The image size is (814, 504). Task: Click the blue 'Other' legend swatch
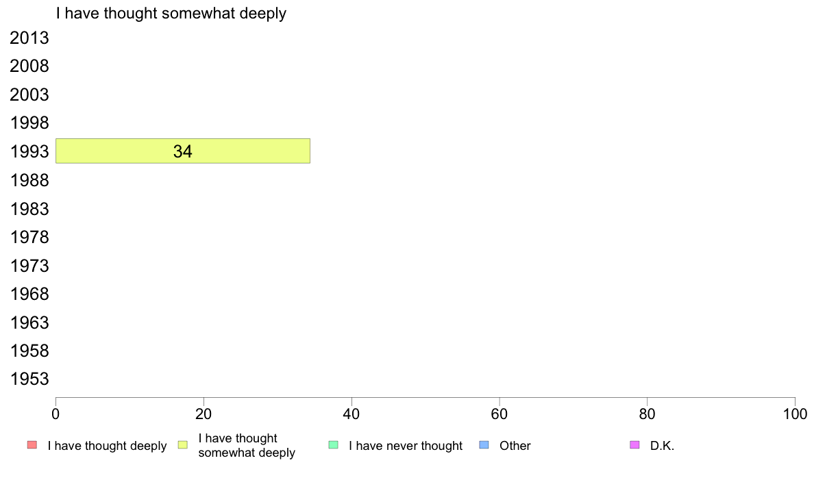tap(484, 445)
